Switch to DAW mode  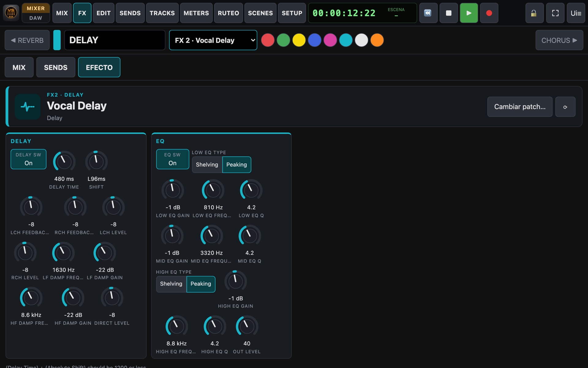pos(36,18)
